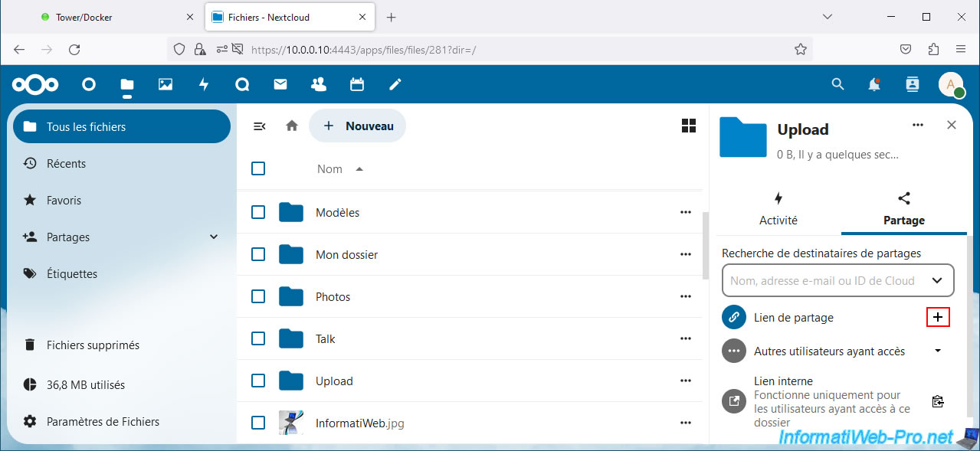Copy internal link to clipboard icon
This screenshot has width=980, height=451.
coord(937,401)
